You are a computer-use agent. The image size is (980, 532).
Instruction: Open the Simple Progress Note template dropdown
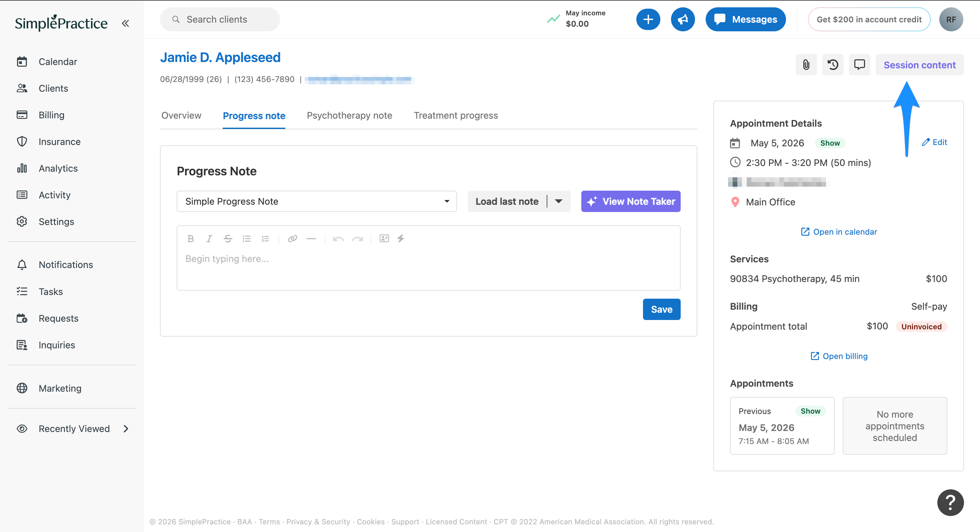point(317,201)
